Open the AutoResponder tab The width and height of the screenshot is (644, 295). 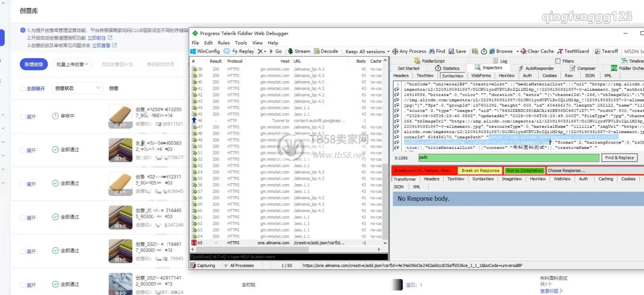[536, 68]
